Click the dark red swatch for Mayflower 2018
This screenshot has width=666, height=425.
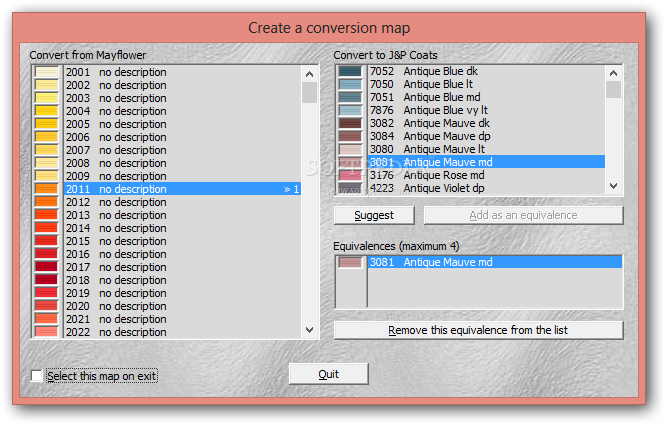(x=46, y=280)
